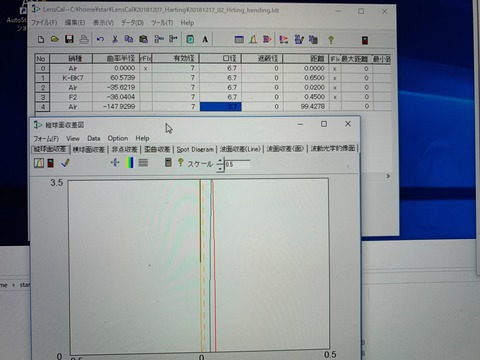Viewport: 480px width, 360px height.
Task: Click the highlighted blue 口径 cell in row 4
Action: pyautogui.click(x=221, y=107)
